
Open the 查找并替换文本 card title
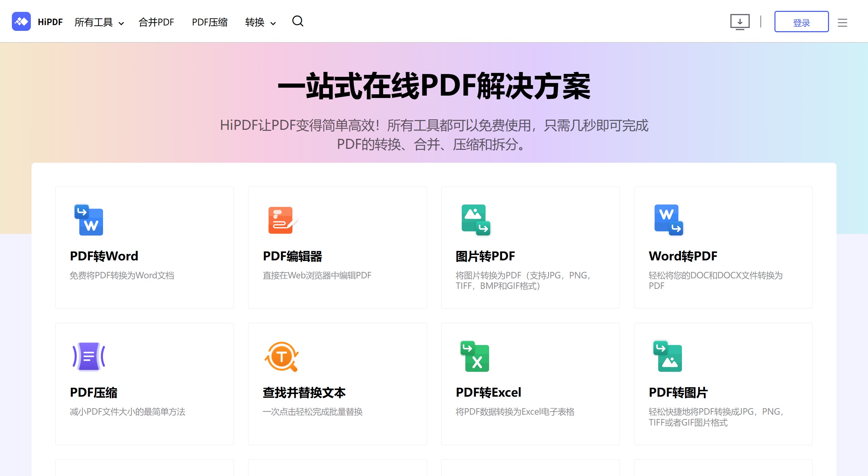[x=304, y=393]
